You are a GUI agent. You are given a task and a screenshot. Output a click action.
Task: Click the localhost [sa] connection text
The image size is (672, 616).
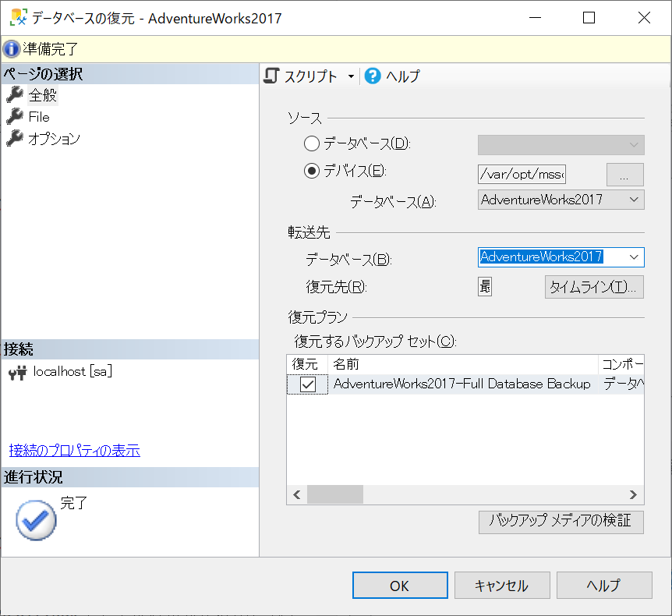click(73, 371)
